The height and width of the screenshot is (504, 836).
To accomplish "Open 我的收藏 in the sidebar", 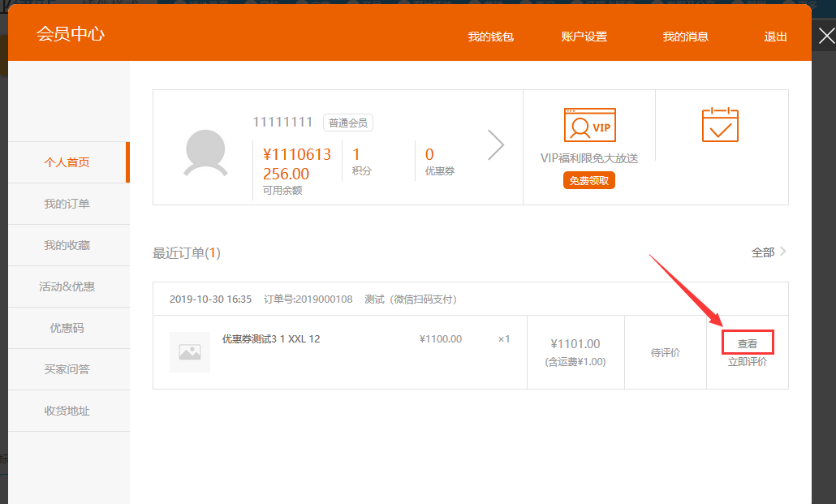I will 67,245.
